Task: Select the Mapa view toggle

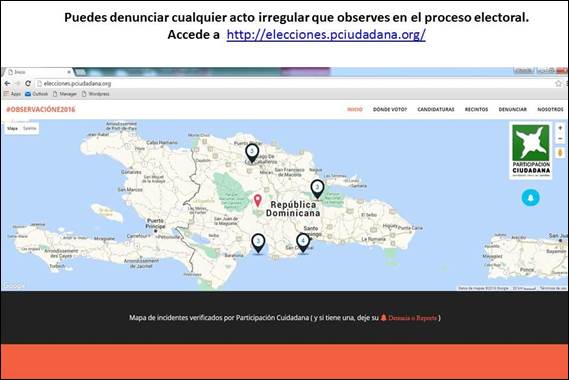Action: [12, 128]
